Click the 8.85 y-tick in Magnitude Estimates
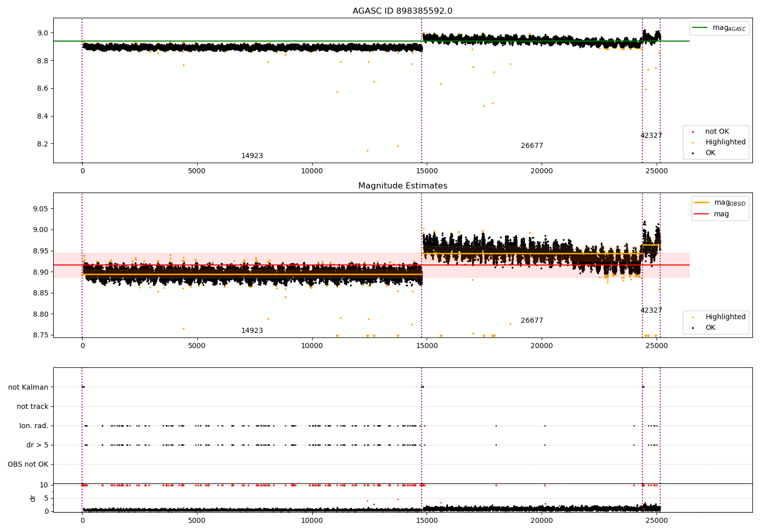Image resolution: width=760 pixels, height=532 pixels. (41, 293)
